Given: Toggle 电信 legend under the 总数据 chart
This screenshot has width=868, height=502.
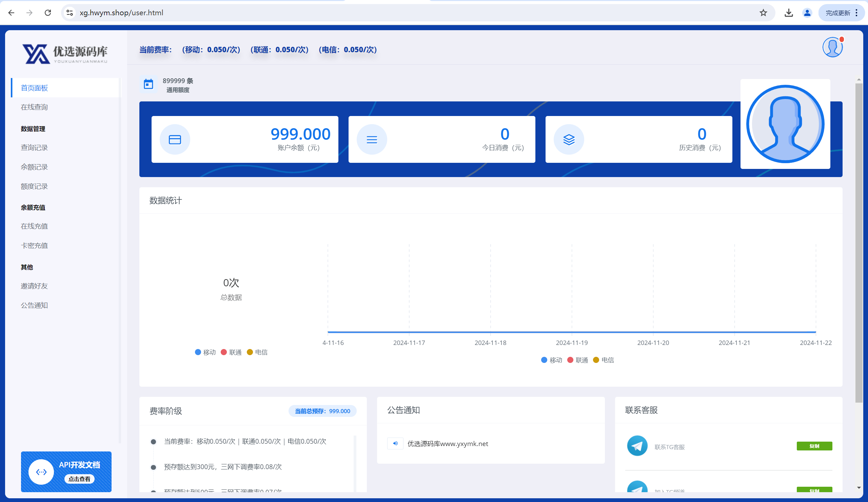Looking at the screenshot, I should [257, 352].
